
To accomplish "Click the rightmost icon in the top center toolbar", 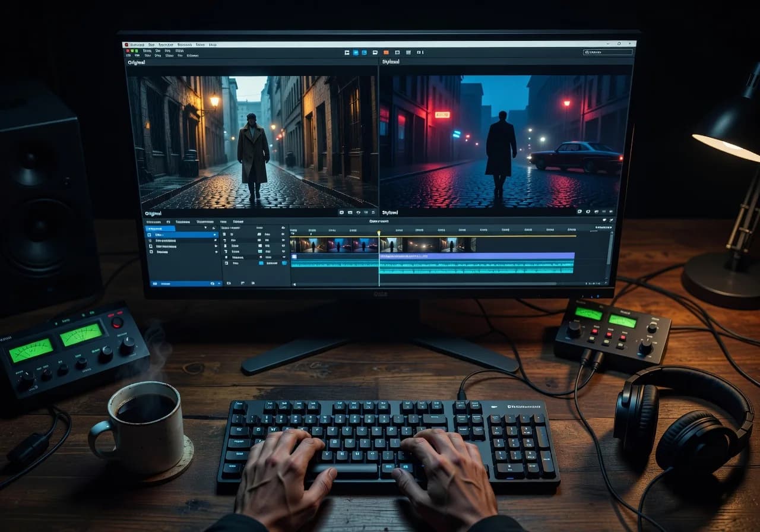I will tap(420, 53).
